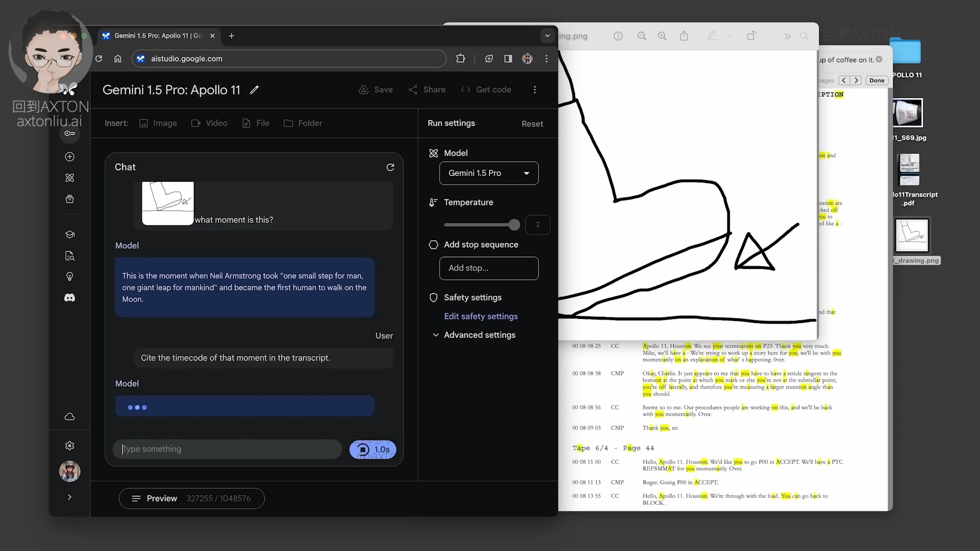Screen dimensions: 980x551
Task: Open the Chrome extensions puzzle icon
Action: 460,59
